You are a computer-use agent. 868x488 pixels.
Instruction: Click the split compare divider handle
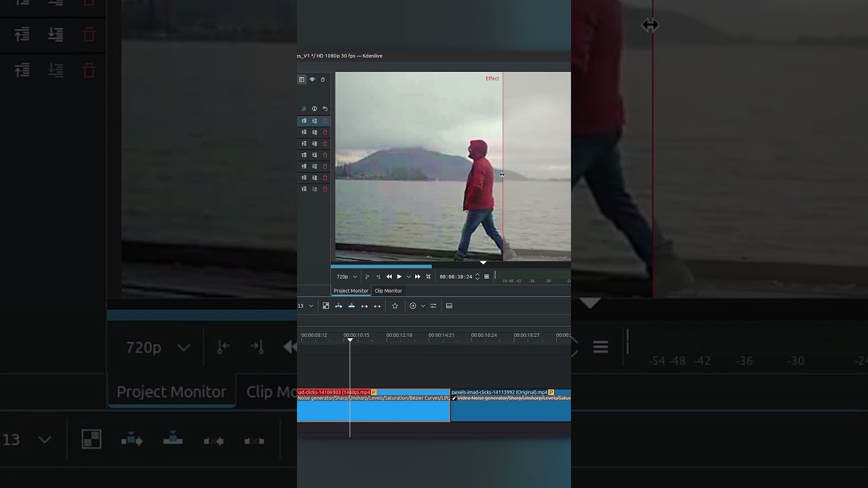(x=502, y=175)
